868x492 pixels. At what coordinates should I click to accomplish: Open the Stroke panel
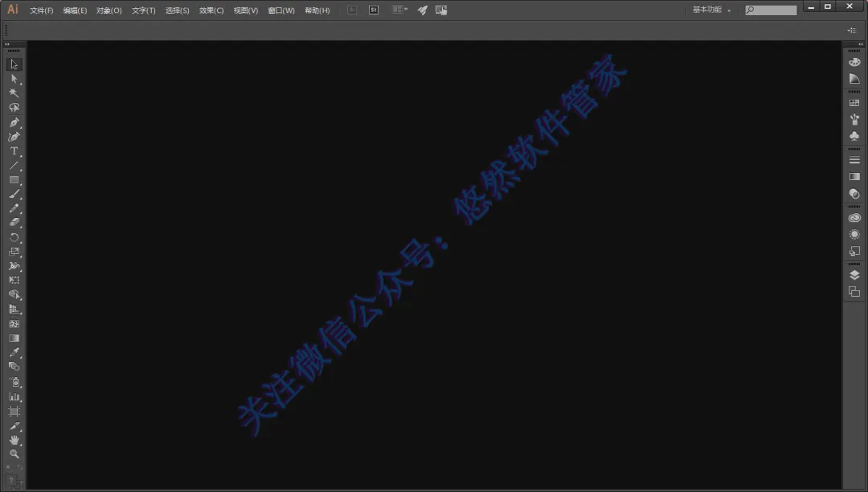pyautogui.click(x=854, y=160)
